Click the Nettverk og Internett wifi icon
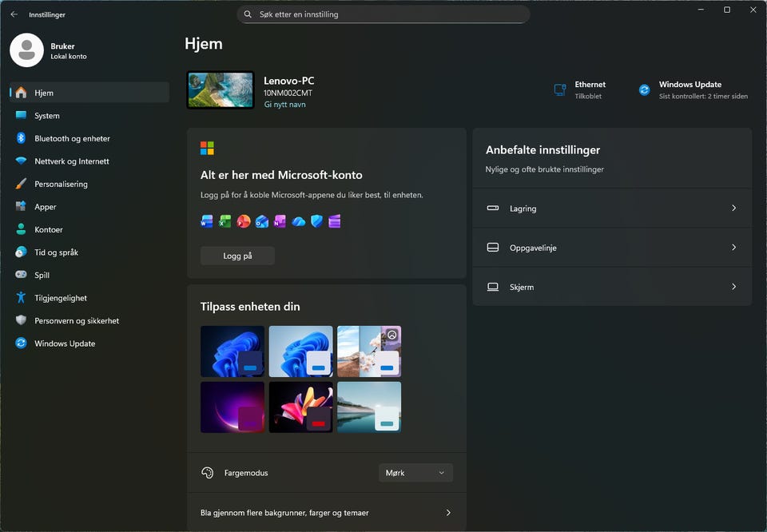Screen dimensions: 767x532 coord(21,161)
